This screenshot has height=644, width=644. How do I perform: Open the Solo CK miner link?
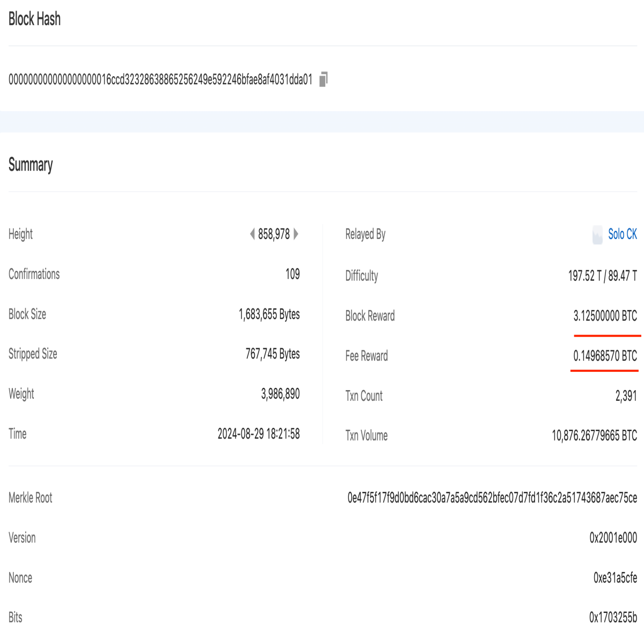(623, 234)
